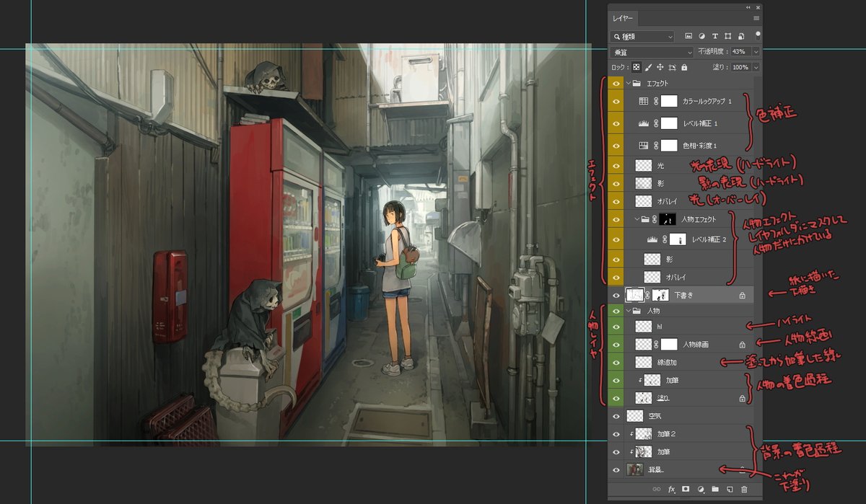
Task: Toggle visibility of 加筆2 layer
Action: tap(616, 434)
